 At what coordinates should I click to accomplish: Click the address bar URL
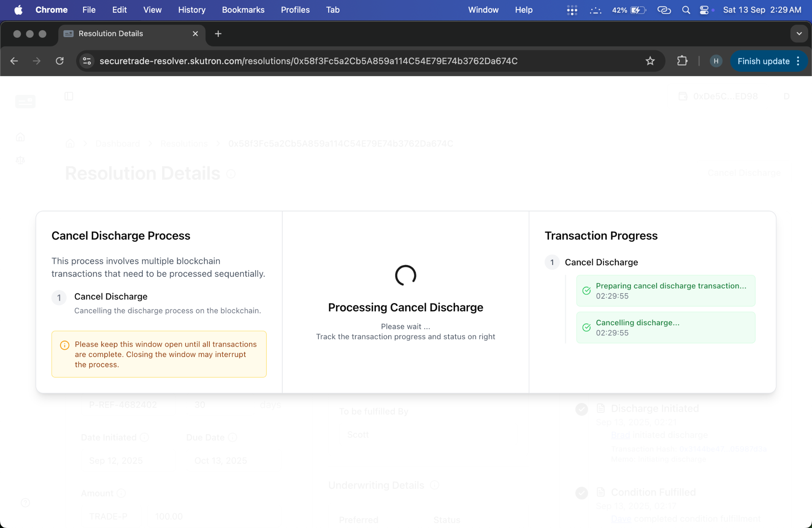[308, 61]
